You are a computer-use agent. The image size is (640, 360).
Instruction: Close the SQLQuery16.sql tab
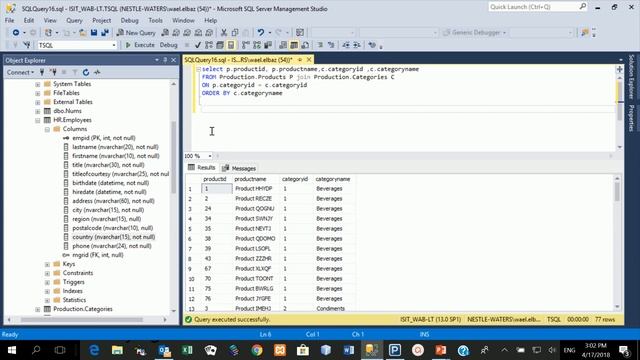click(x=309, y=60)
